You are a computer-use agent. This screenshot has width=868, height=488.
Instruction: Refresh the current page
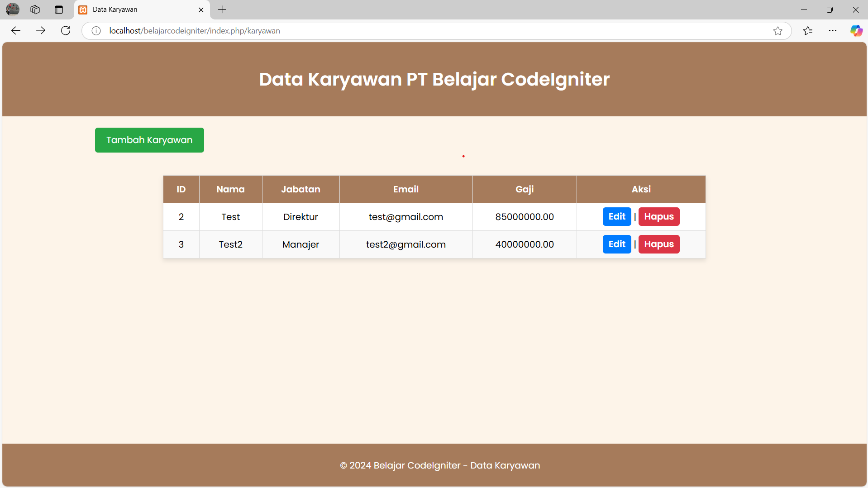click(66, 31)
